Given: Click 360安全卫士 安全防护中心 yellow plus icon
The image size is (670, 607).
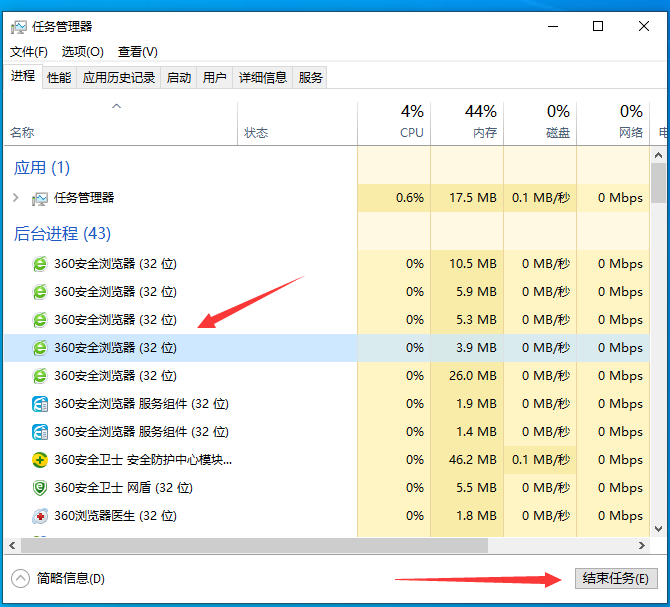Looking at the screenshot, I should [x=40, y=460].
